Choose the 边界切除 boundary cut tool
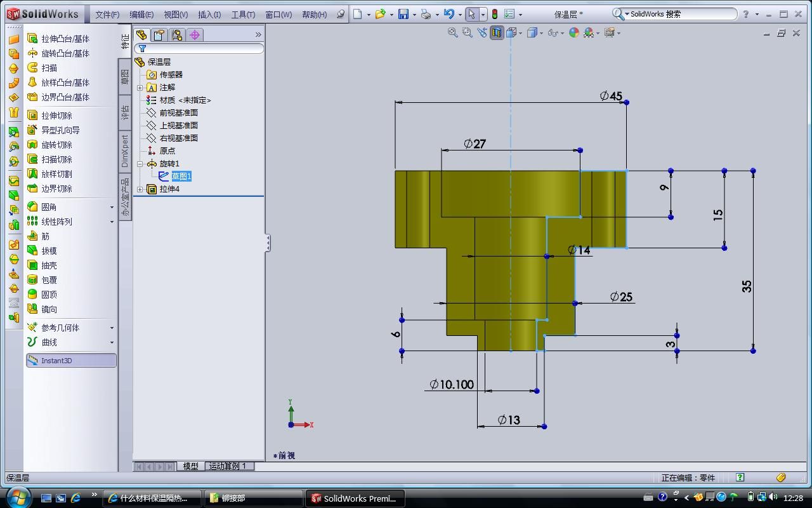The image size is (812, 508). coord(50,189)
